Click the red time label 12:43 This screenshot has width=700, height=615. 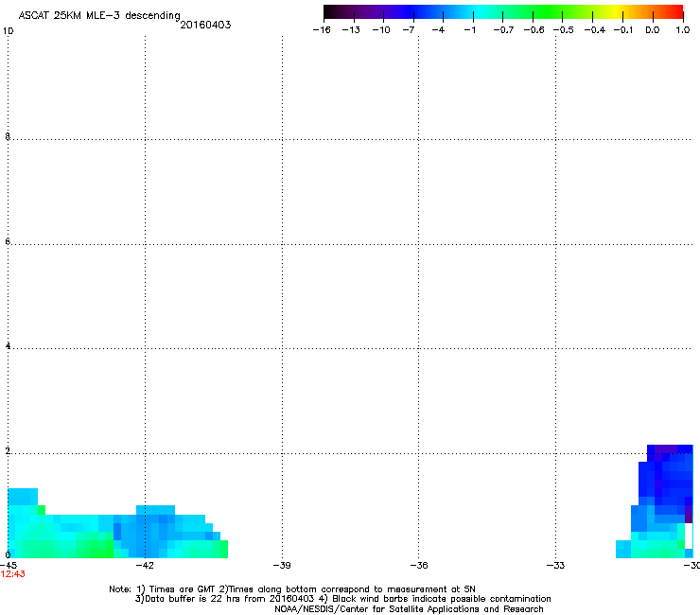[13, 574]
